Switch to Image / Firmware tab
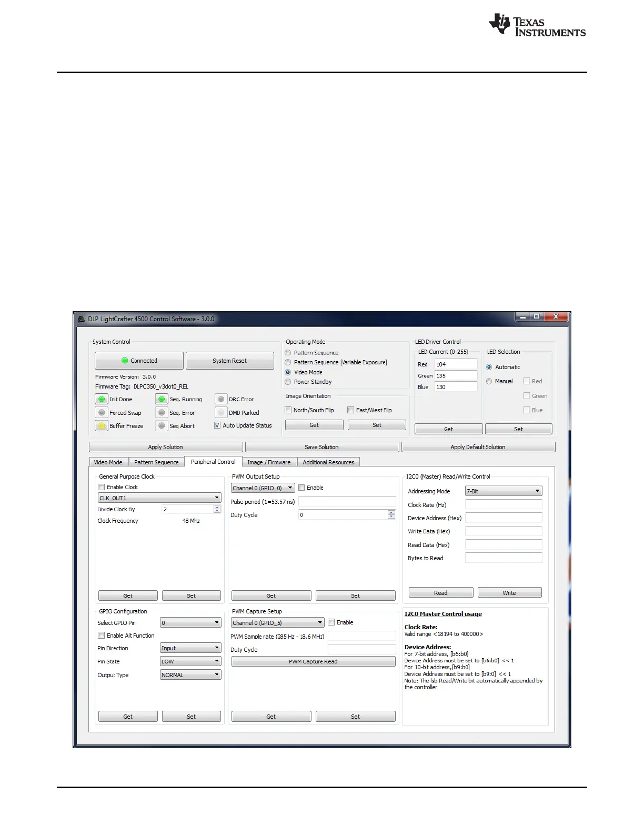This screenshot has width=644, height=834. coord(269,462)
